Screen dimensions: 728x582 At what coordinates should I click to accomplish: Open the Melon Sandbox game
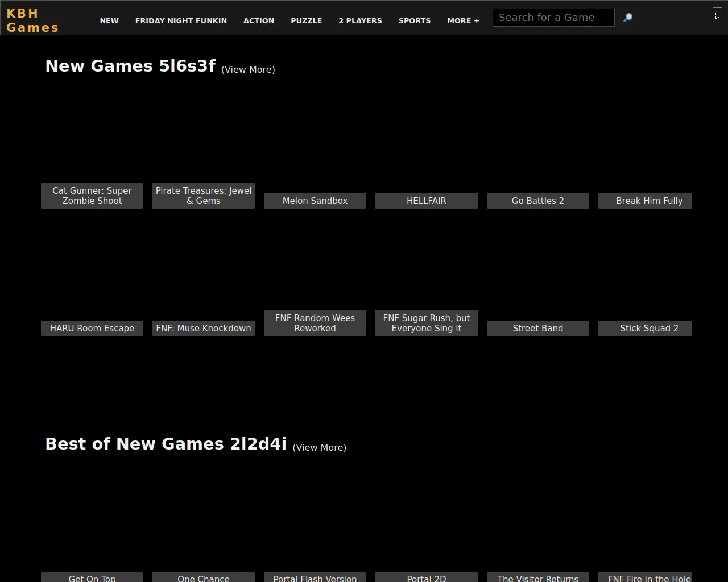[x=315, y=201]
